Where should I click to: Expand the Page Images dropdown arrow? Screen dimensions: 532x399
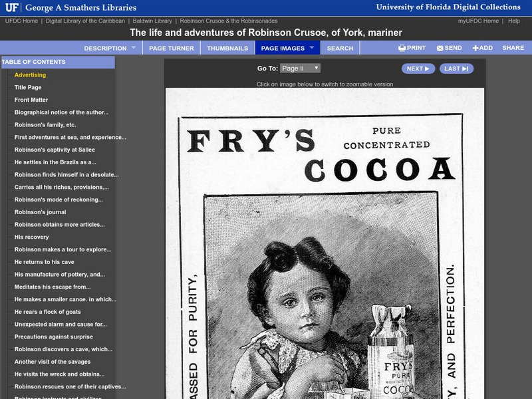coord(312,48)
